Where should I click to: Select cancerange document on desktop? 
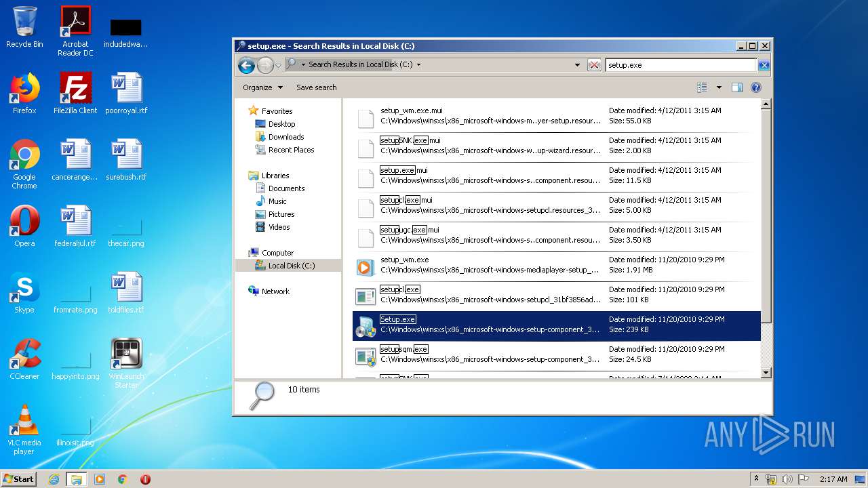tap(75, 160)
